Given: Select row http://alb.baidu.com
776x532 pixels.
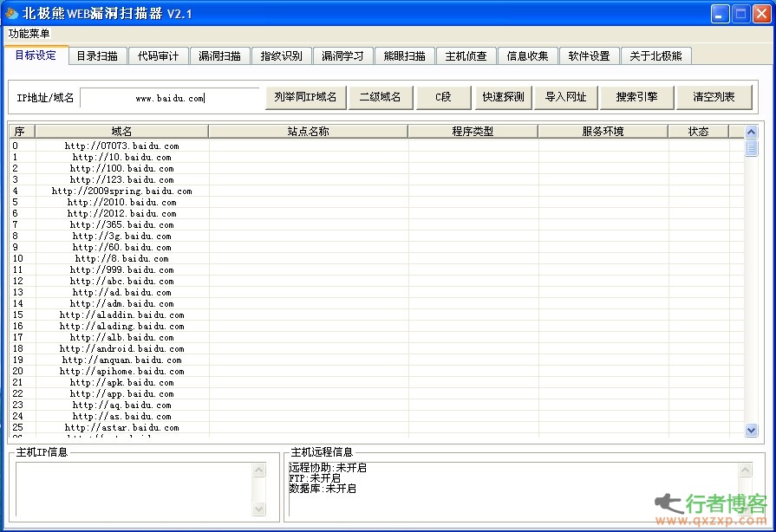Looking at the screenshot, I should (376, 337).
